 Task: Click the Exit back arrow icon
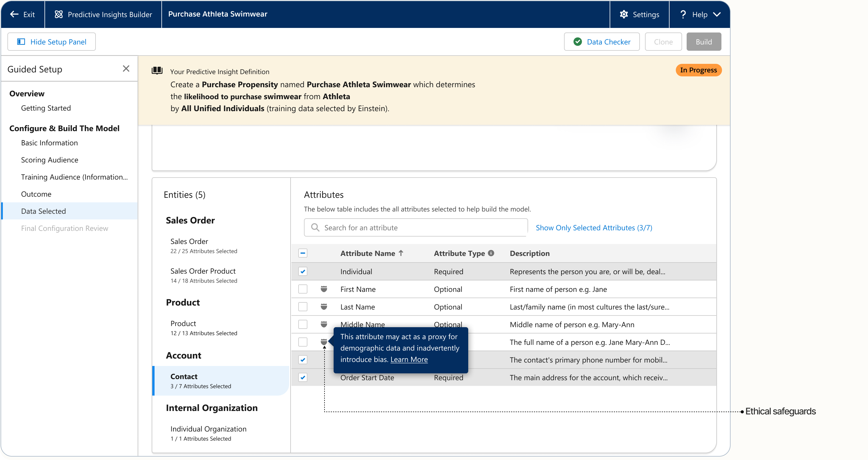point(14,14)
